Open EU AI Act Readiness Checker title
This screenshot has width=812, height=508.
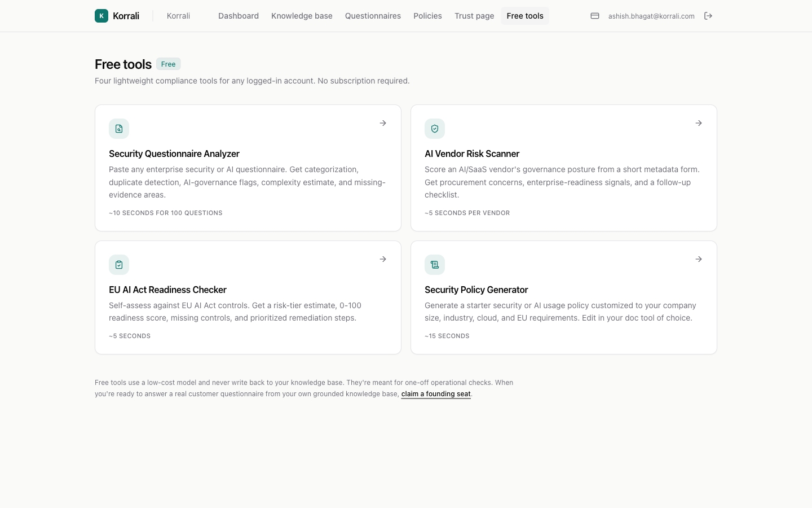[167, 290]
